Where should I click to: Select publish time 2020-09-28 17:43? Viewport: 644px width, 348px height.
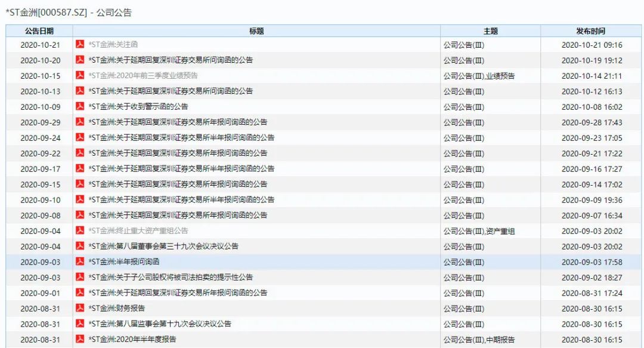592,122
